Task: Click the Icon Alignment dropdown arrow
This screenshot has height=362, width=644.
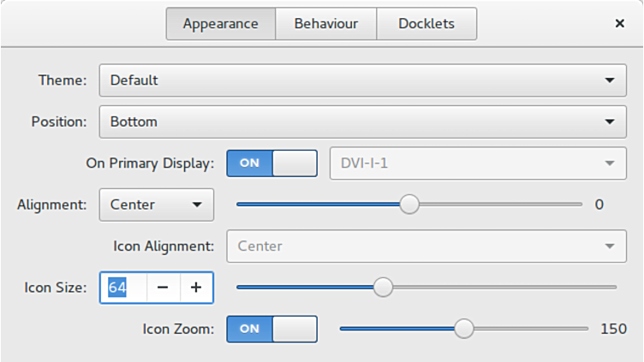Action: [610, 246]
